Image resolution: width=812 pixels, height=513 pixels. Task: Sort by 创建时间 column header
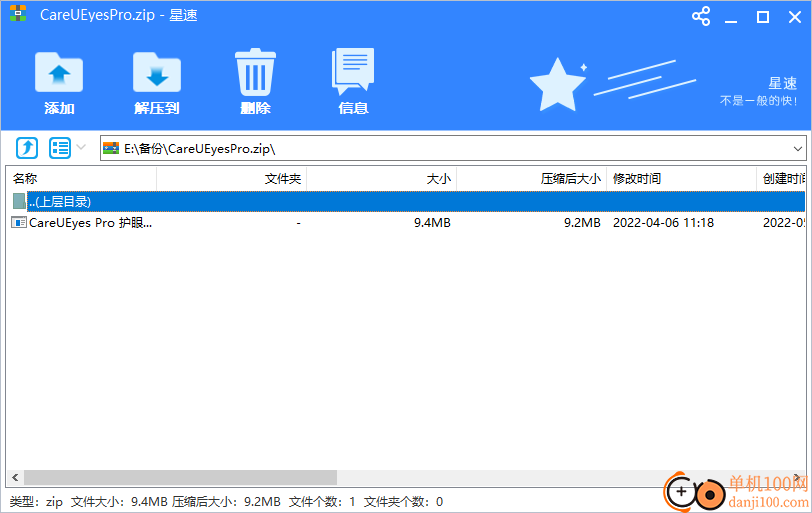point(781,179)
